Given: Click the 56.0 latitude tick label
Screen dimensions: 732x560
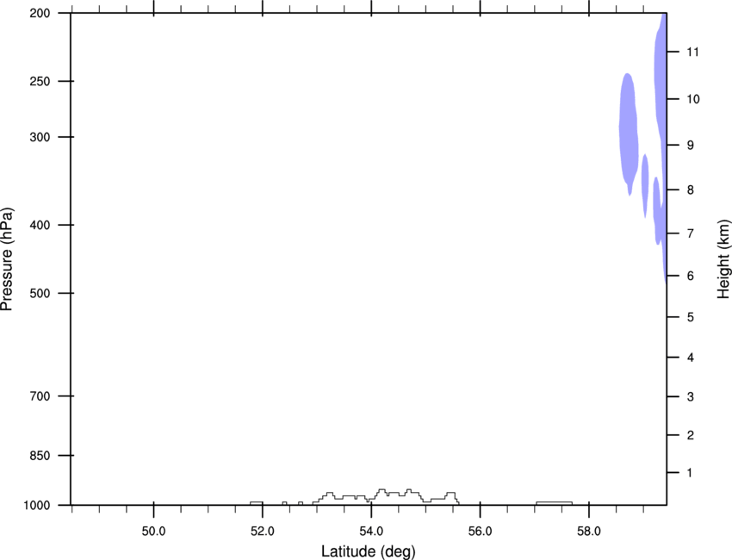Looking at the screenshot, I should pos(481,532).
